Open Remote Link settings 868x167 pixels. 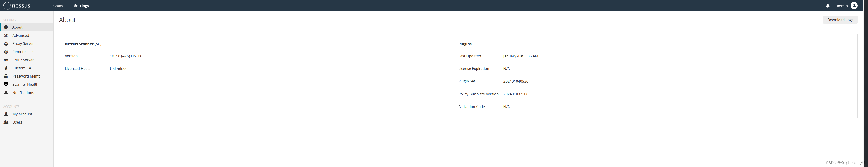27,52
